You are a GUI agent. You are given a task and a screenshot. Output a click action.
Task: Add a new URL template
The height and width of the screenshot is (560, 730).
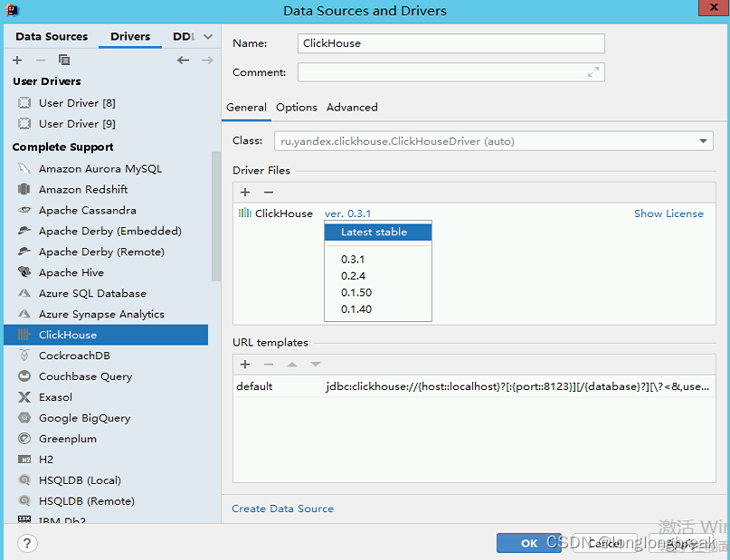244,364
